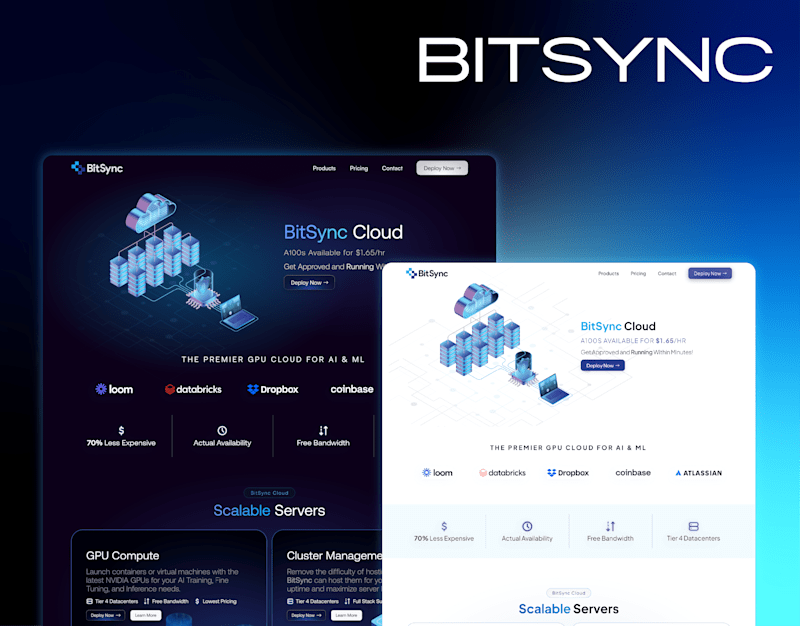800x626 pixels.
Task: Click the loom logo in dark mockup
Action: 114,389
